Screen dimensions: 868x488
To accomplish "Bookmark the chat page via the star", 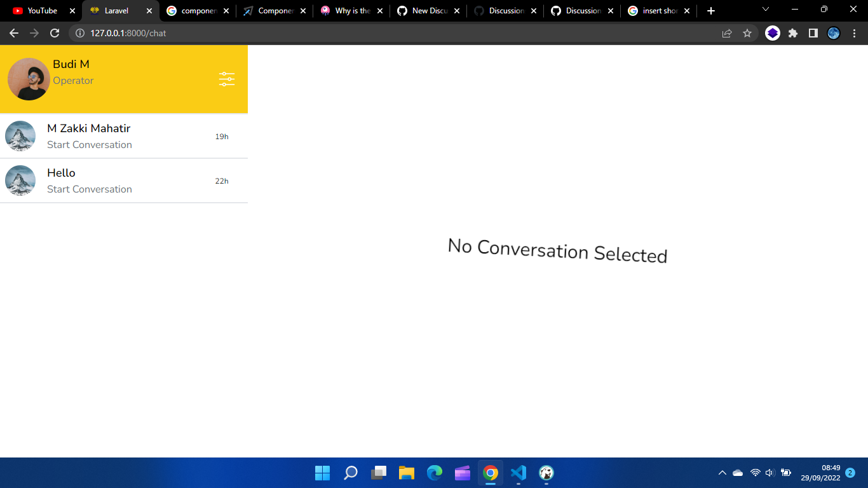I will click(747, 33).
